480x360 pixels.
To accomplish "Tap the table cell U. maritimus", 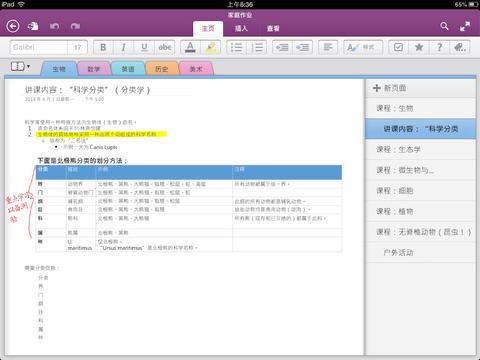I will 80,245.
